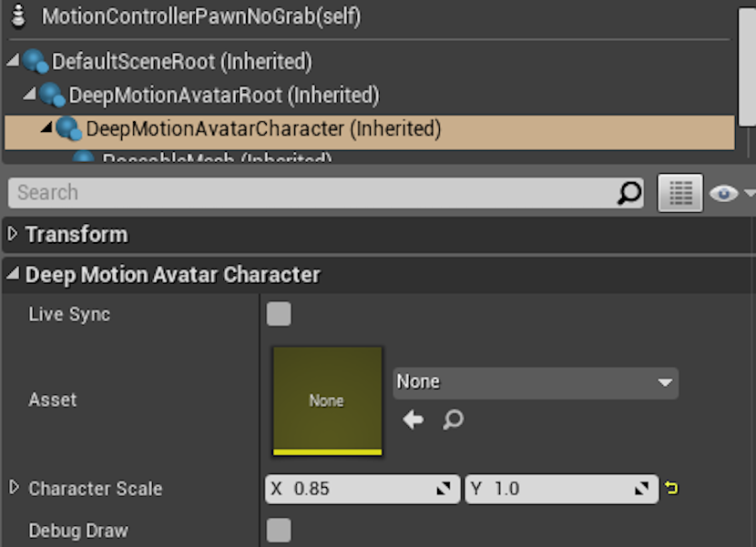Click the Asset property label
Screen dimensions: 756x547
click(53, 400)
